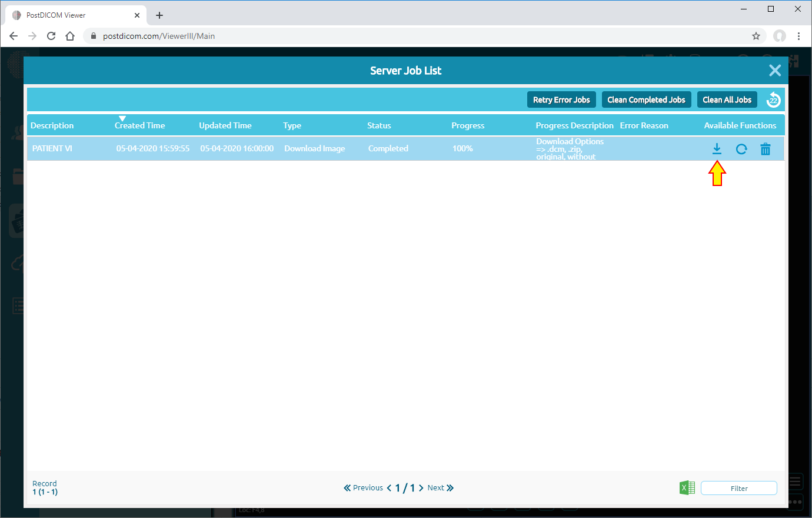Switch to the PostDICOM Viewer tab
The image size is (812, 518).
(71, 15)
